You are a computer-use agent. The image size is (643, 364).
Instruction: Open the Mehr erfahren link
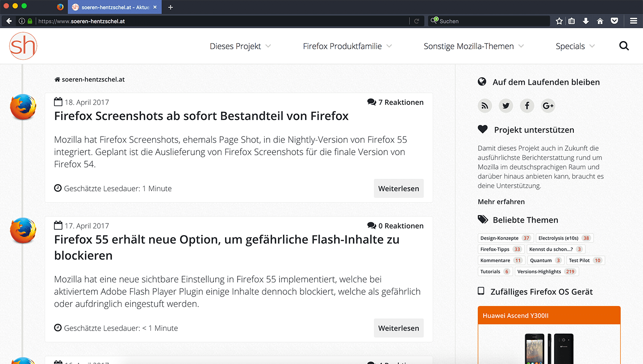501,202
